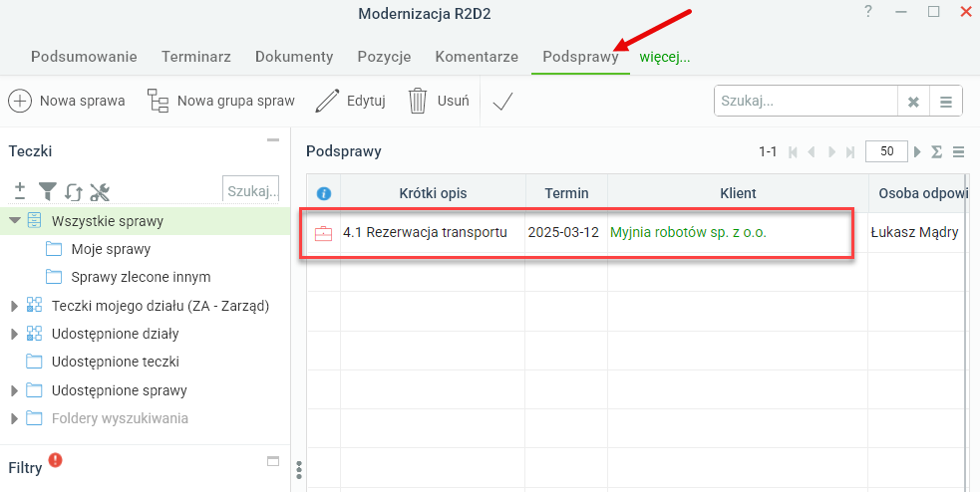Click the arrow next to page size 50
Viewport: 980px width, 492px height.
point(917,151)
